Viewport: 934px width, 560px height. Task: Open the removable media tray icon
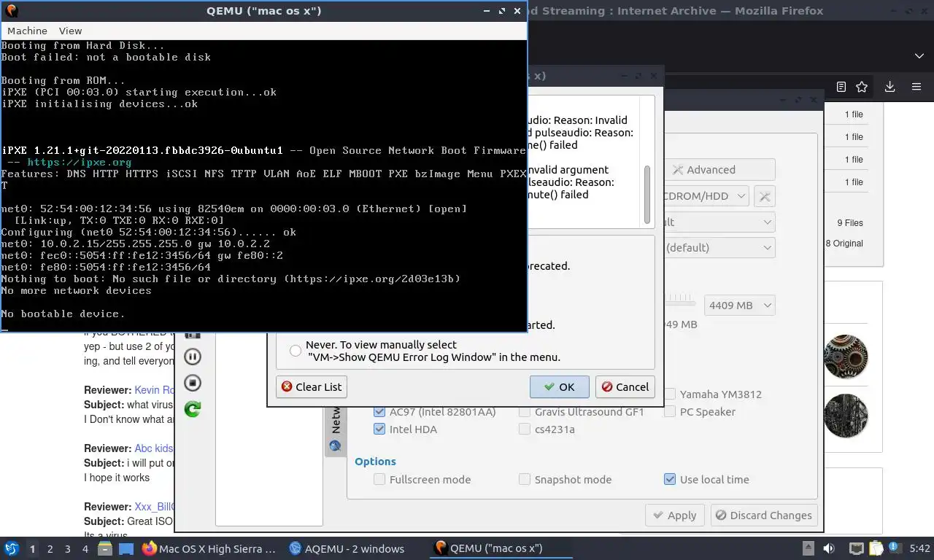point(808,548)
